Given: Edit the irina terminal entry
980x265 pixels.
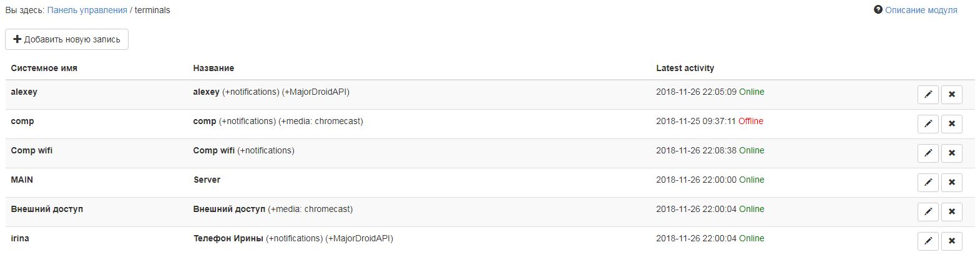Looking at the screenshot, I should pos(928,241).
